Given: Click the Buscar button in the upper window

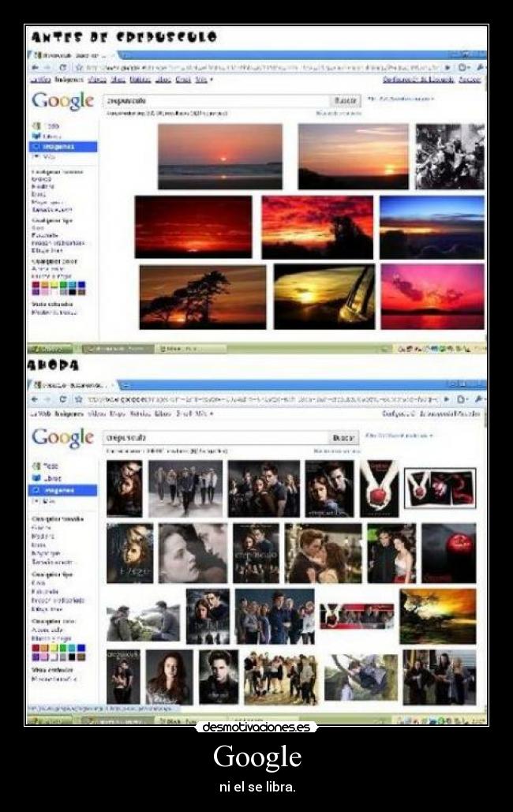Looking at the screenshot, I should pyautogui.click(x=346, y=100).
